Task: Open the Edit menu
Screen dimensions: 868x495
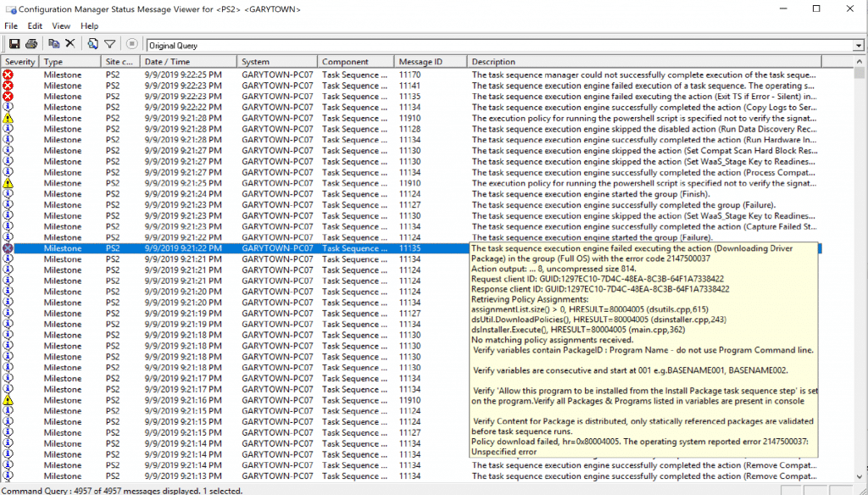Action: point(35,26)
